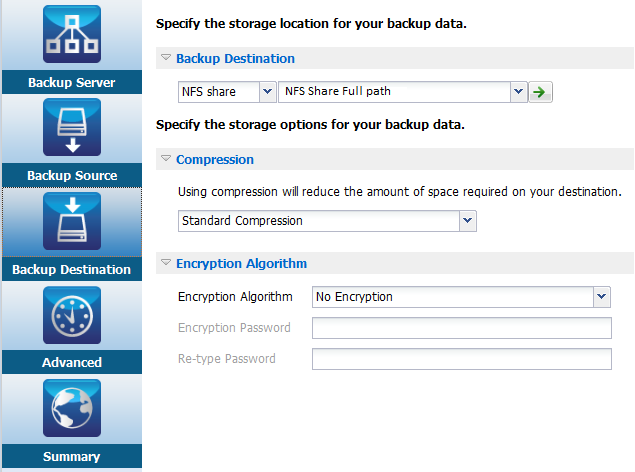Collapse the Backup Destination section triangle
Viewport: 635px width, 472px height.
coord(166,58)
